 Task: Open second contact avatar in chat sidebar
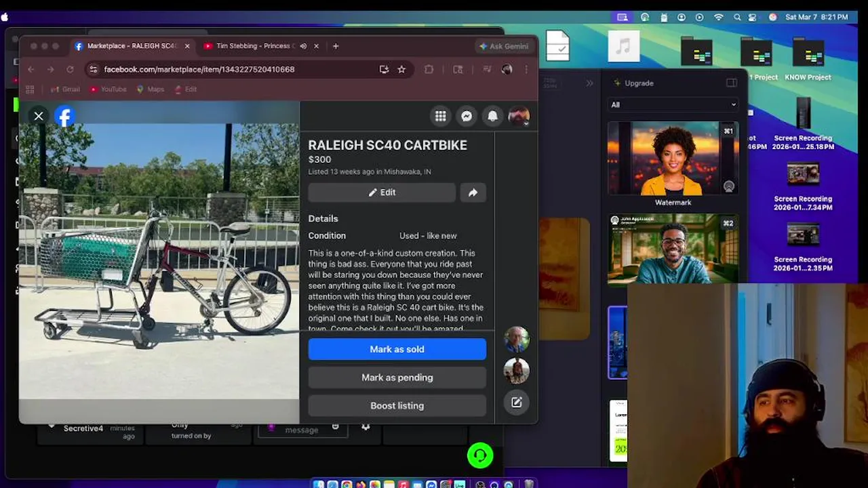click(517, 371)
